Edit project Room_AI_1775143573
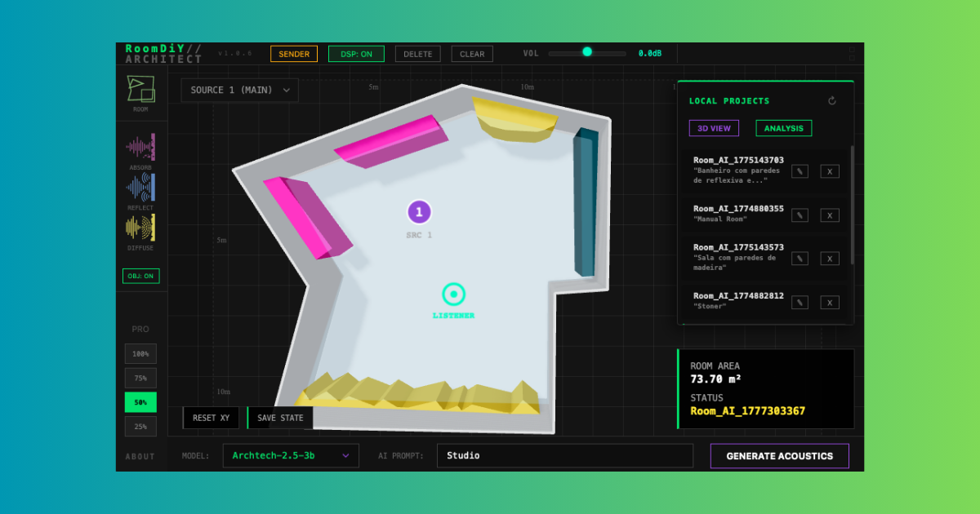980x514 pixels. tap(800, 259)
